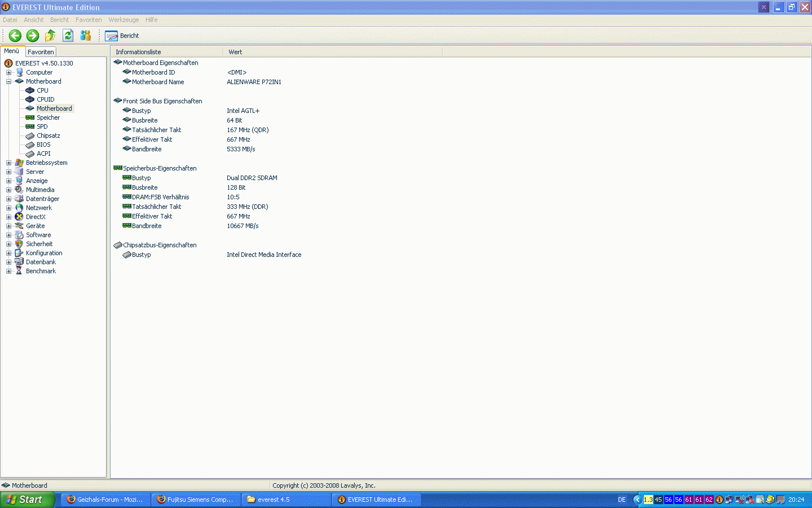The image size is (812, 508).
Task: Select EVEREST v4.50.1330 root tree node
Action: pyautogui.click(x=44, y=63)
